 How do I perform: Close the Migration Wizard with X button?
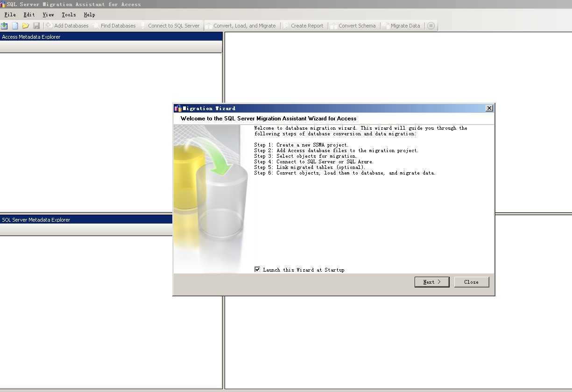(489, 108)
